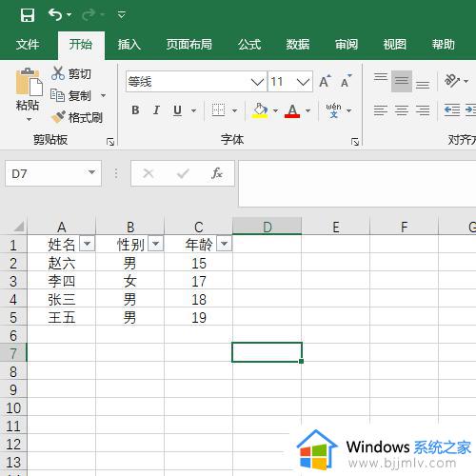Click into the formula bar input
Image resolution: width=476 pixels, height=476 pixels.
[x=357, y=184]
